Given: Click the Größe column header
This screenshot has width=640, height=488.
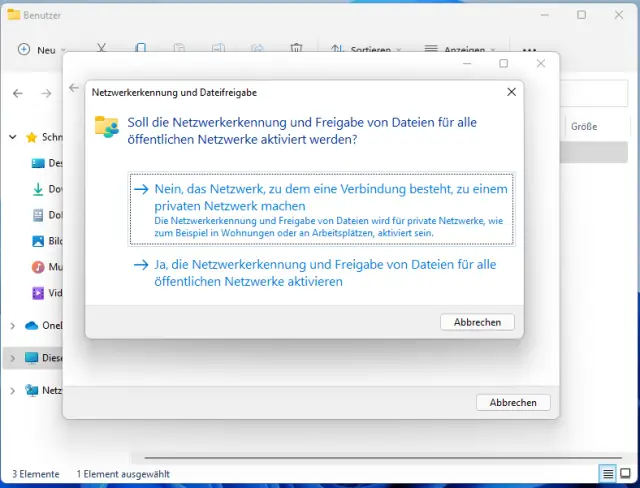Looking at the screenshot, I should (584, 126).
